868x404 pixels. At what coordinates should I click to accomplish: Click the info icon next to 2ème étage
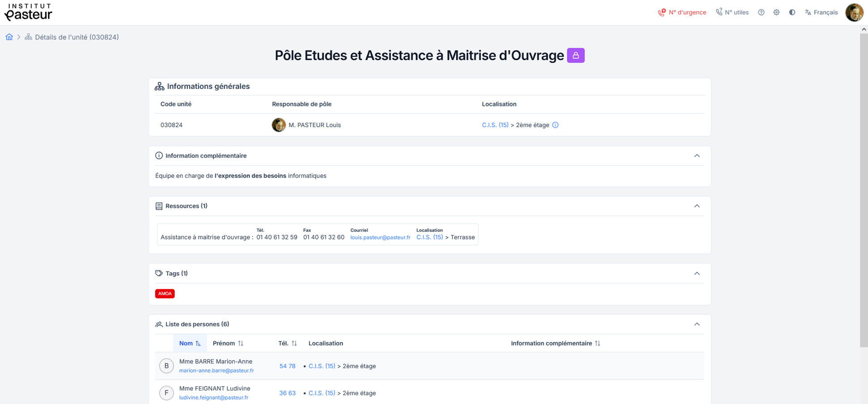[555, 125]
